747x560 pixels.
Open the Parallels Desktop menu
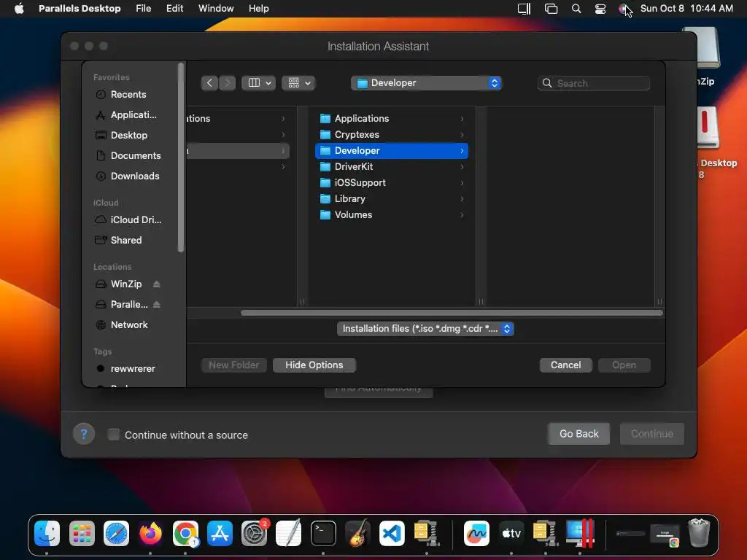[x=80, y=9]
